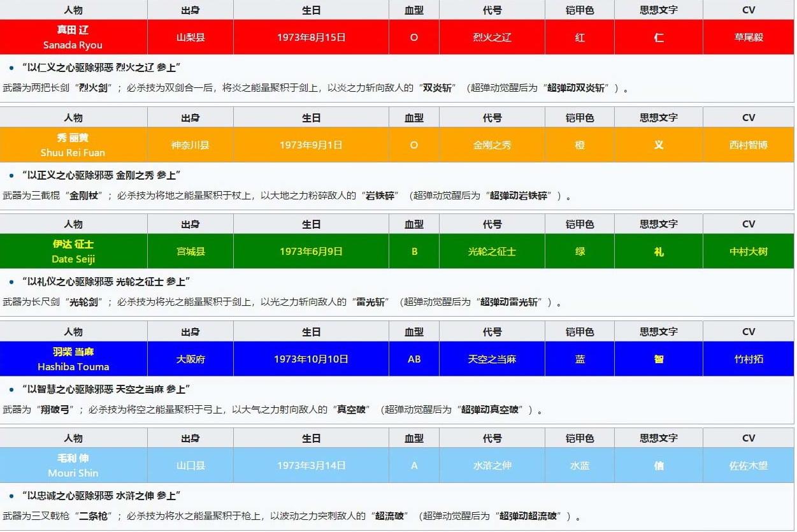Click the bold term 超弹动岩铁碎
Image resolution: width=797 pixels, height=532 pixels.
519,196
